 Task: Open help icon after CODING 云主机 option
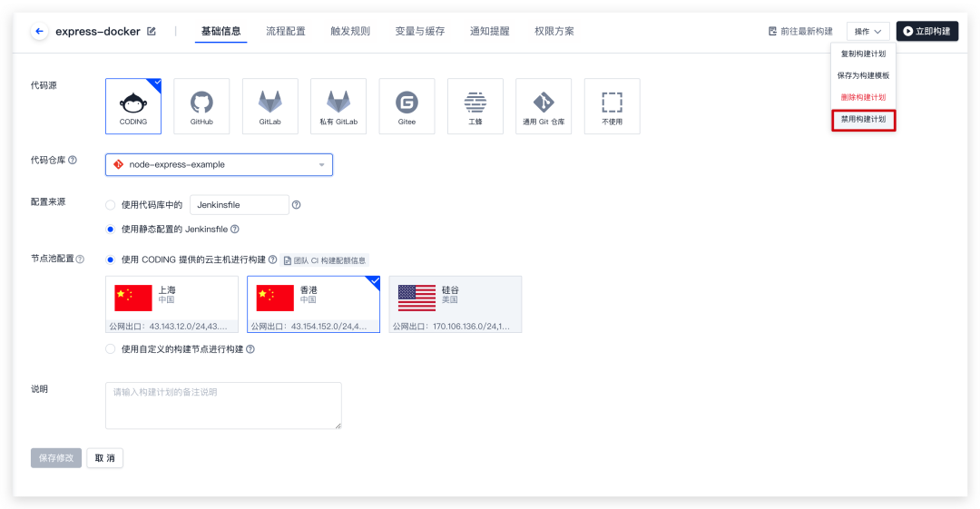coord(272,259)
